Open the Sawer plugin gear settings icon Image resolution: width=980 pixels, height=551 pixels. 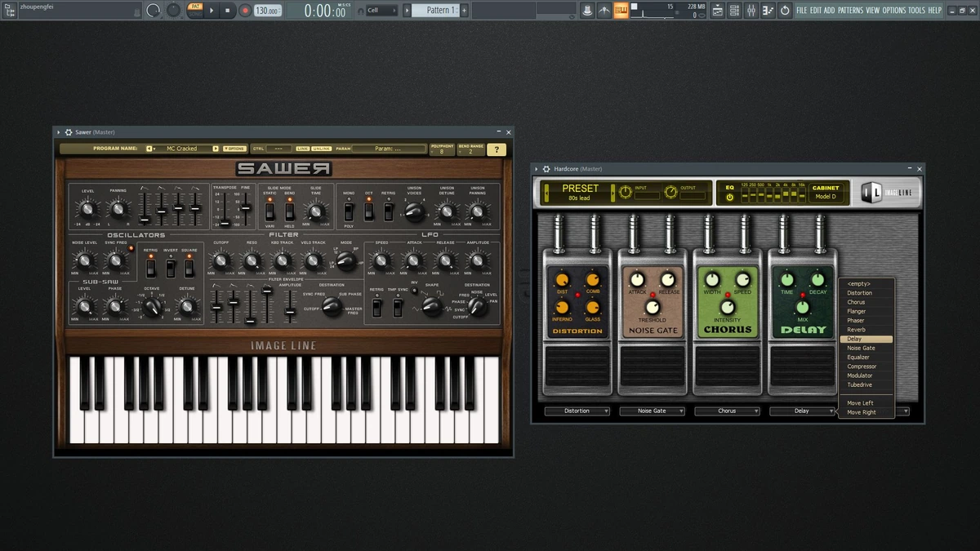69,132
